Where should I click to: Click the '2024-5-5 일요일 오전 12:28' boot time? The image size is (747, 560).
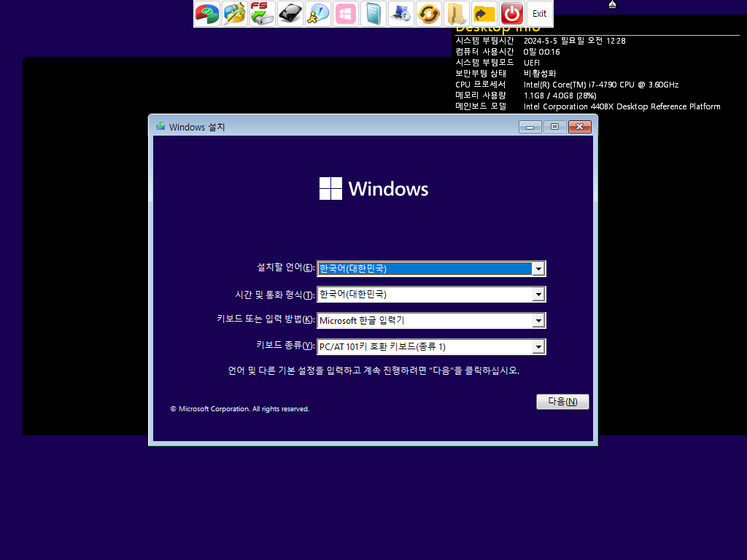pos(575,41)
